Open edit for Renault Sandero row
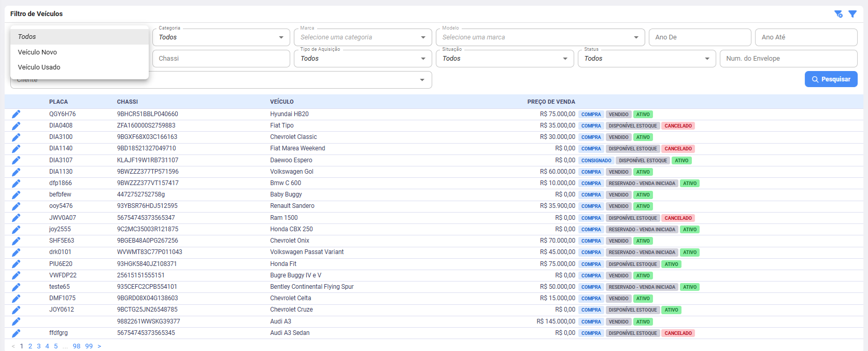Viewport: 868px width, 351px height. (16, 206)
